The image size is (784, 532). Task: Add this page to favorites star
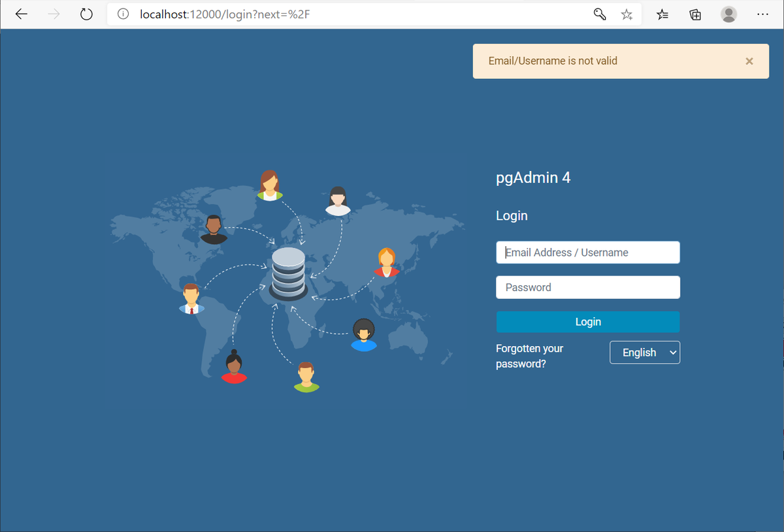coord(627,14)
